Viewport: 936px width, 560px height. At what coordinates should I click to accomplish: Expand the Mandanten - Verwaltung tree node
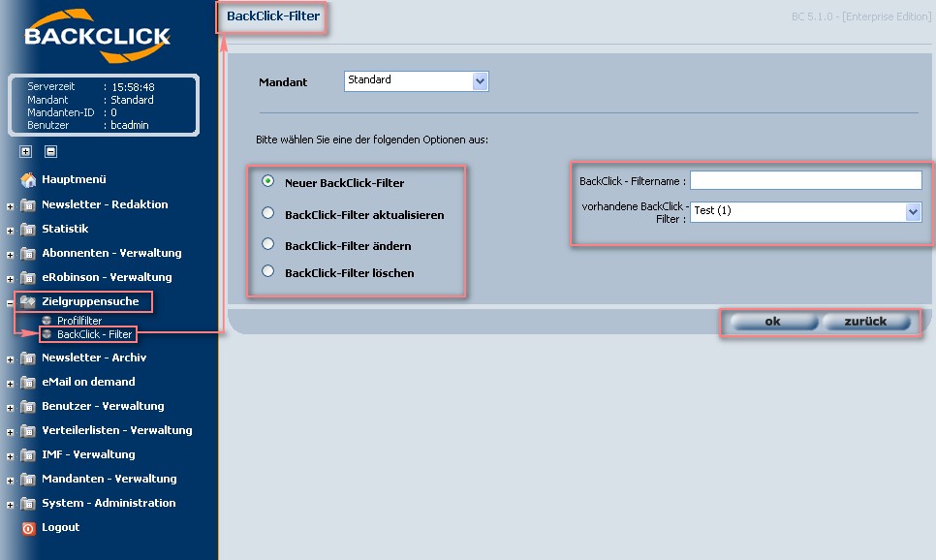pos(10,481)
